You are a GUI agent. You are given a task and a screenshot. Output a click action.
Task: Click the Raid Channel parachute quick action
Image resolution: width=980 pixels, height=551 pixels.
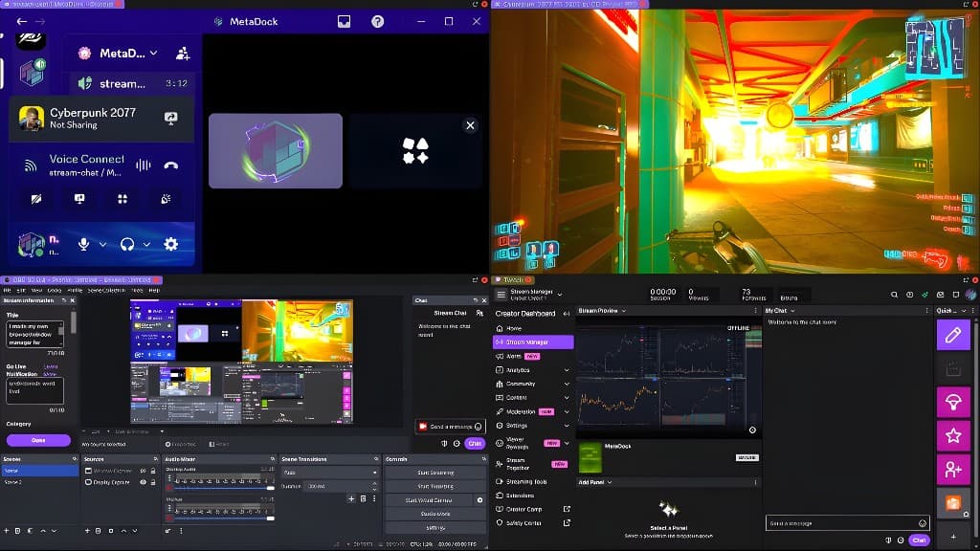(952, 403)
